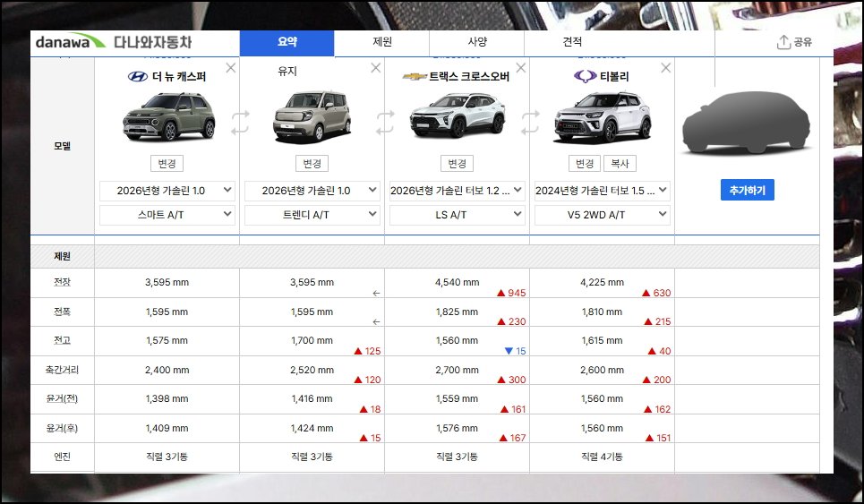Switch to the 제원 tab
The height and width of the screenshot is (504, 864).
click(381, 42)
